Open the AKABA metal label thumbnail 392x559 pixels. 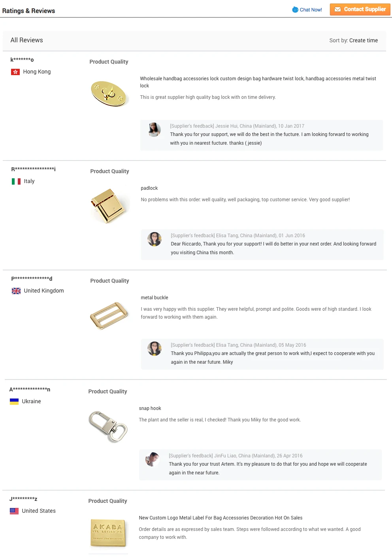[108, 533]
